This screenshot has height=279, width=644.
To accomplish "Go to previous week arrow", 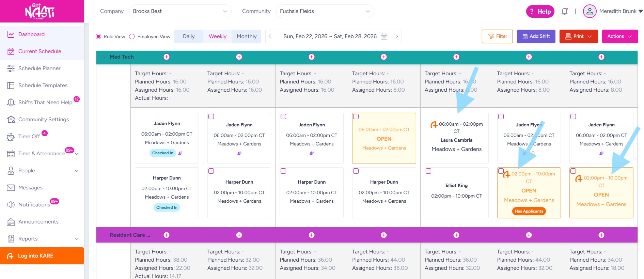I will [x=270, y=36].
